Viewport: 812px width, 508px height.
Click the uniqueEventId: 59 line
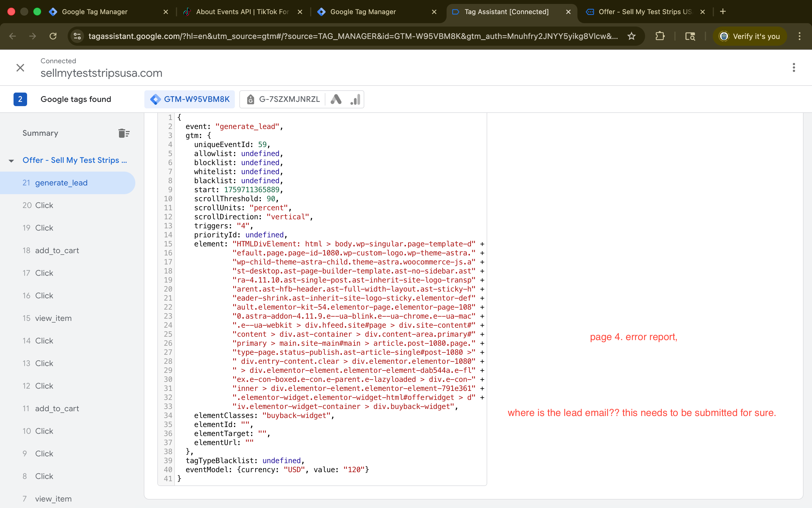[232, 145]
